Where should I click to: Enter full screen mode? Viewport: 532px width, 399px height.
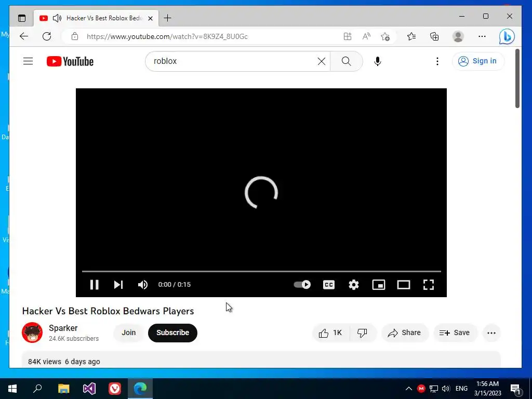429,285
